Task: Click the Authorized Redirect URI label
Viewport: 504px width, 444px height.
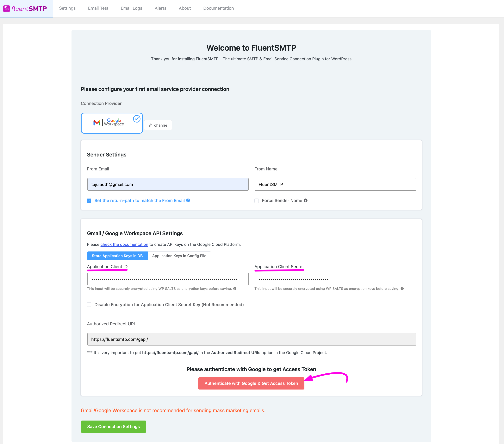Action: click(111, 324)
